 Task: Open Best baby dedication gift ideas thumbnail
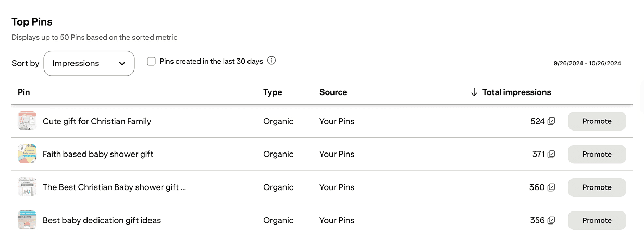27,220
